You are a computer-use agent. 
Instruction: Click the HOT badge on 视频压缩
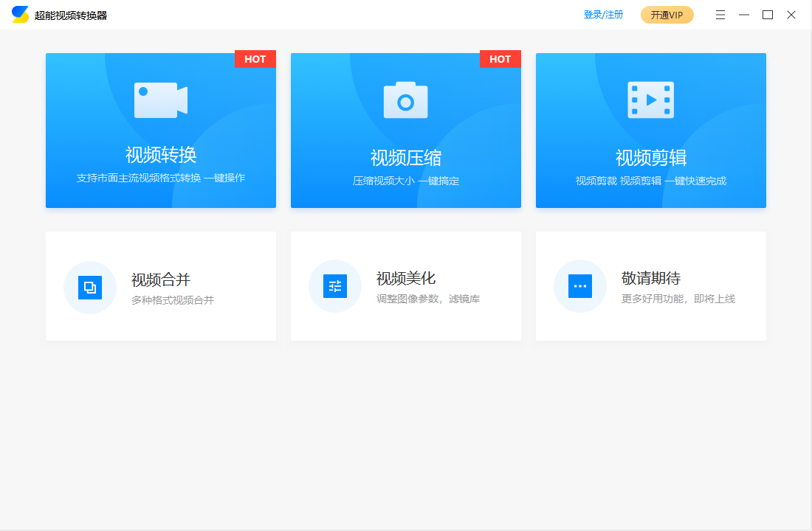click(500, 59)
